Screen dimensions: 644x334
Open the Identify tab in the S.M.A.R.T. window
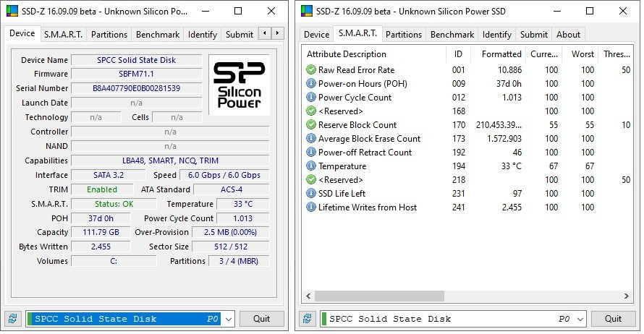[496, 35]
